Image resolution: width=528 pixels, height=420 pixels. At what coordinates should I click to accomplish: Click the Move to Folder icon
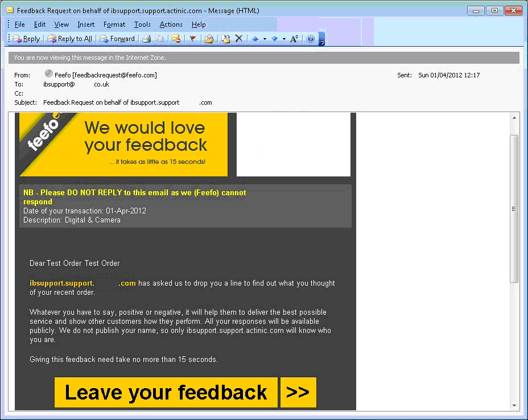209,39
